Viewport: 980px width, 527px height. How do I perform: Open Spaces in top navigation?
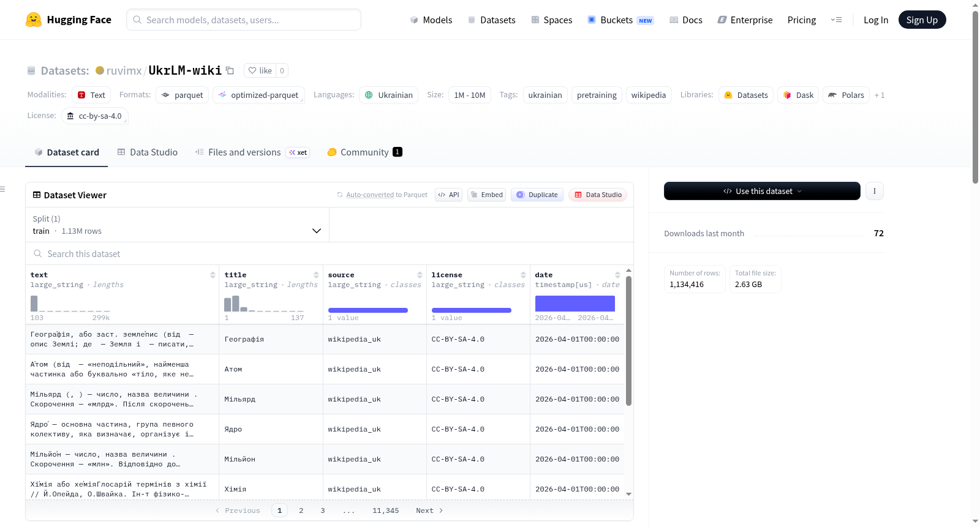[x=552, y=20]
